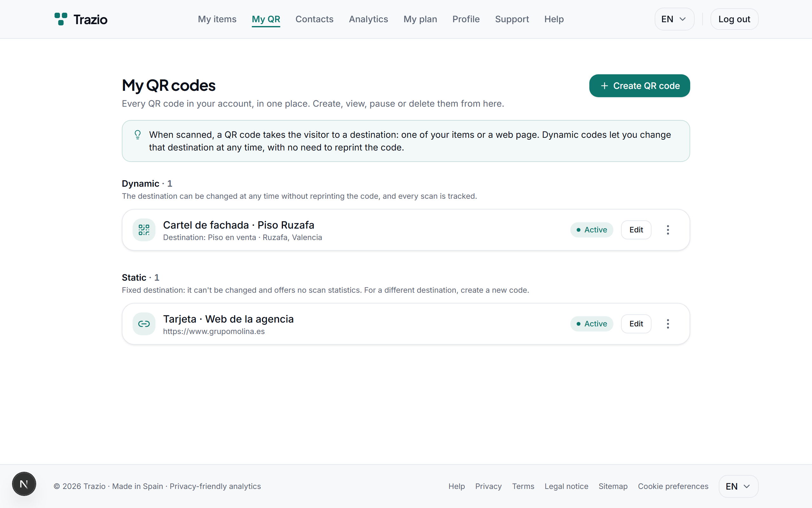Open the QR icon of Cartel de fachada

pos(144,230)
